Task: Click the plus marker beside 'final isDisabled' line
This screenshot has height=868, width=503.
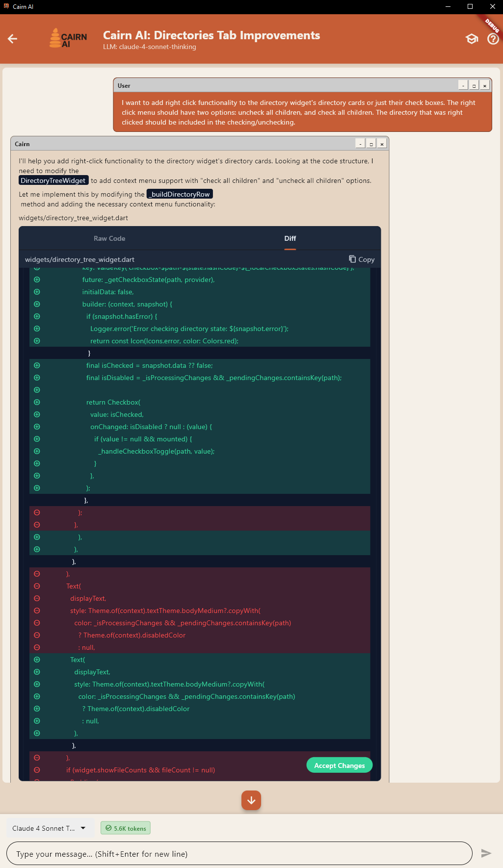Action: click(37, 378)
